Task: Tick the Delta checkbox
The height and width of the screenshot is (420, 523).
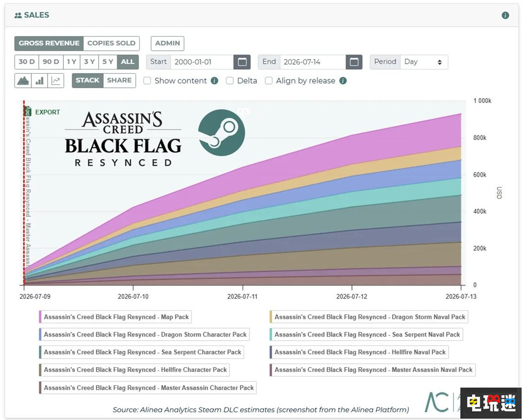Action: pos(230,80)
